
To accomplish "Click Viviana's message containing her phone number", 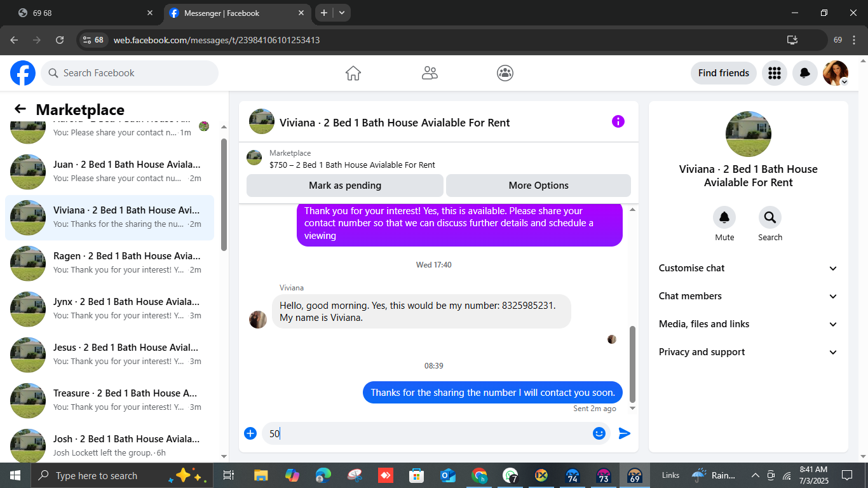I will click(x=421, y=311).
